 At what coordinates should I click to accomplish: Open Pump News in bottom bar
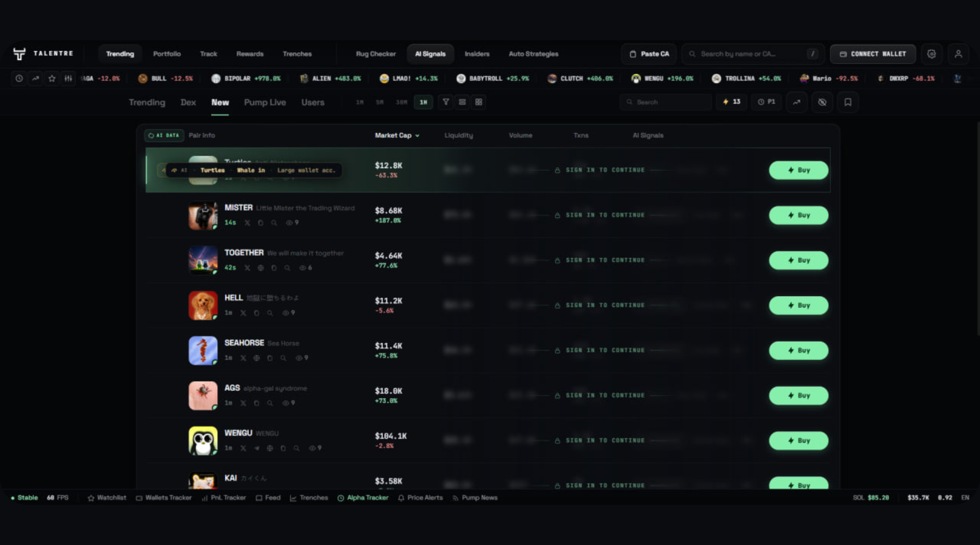[475, 498]
